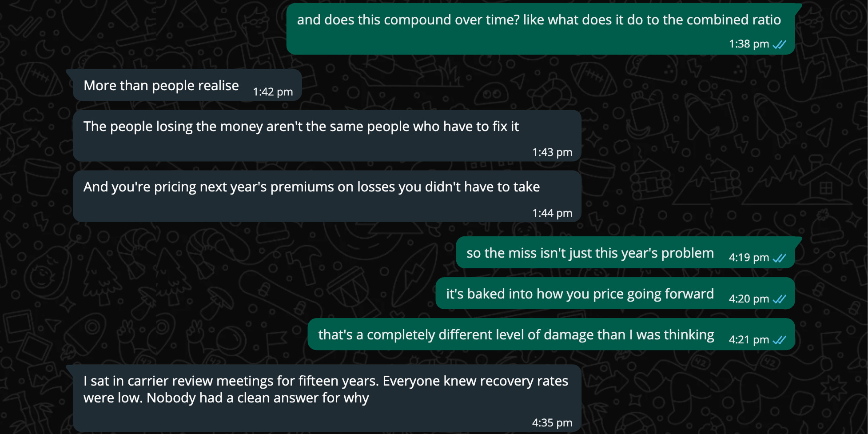
Task: Click the read ticks on the 4:21 pm message
Action: [x=779, y=340]
